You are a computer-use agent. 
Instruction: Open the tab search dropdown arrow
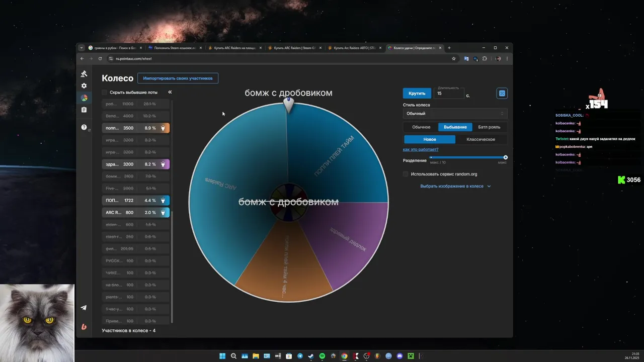pyautogui.click(x=82, y=48)
